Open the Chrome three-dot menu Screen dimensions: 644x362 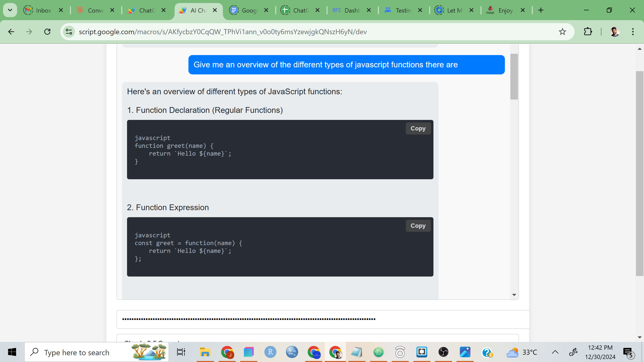coord(633,32)
